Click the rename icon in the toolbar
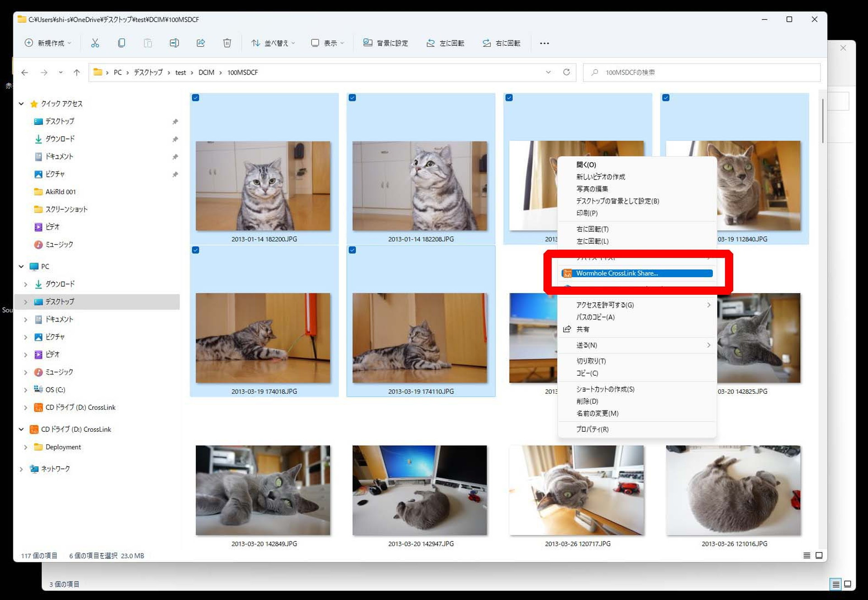This screenshot has width=868, height=600. tap(174, 43)
